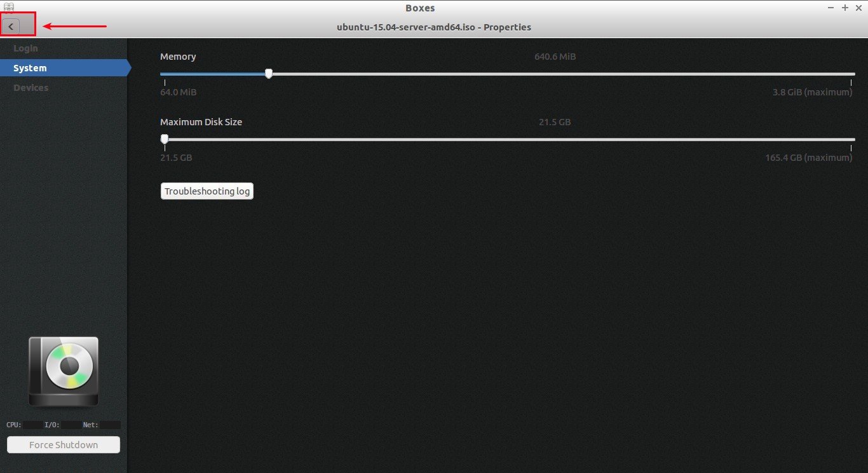
Task: Click the 165.4 GB (maximum) label
Action: click(808, 158)
